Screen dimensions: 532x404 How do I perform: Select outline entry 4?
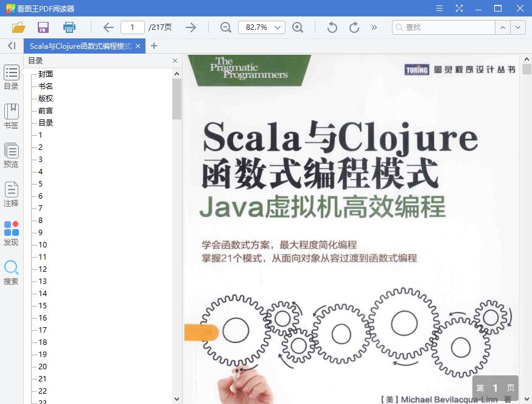(x=40, y=172)
